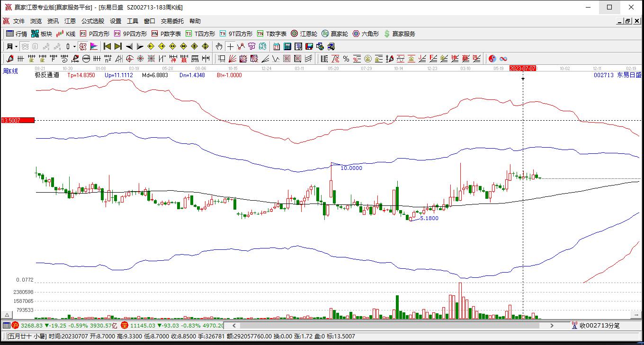Select the hand pan tool
The width and height of the screenshot is (644, 345).
tap(219, 46)
